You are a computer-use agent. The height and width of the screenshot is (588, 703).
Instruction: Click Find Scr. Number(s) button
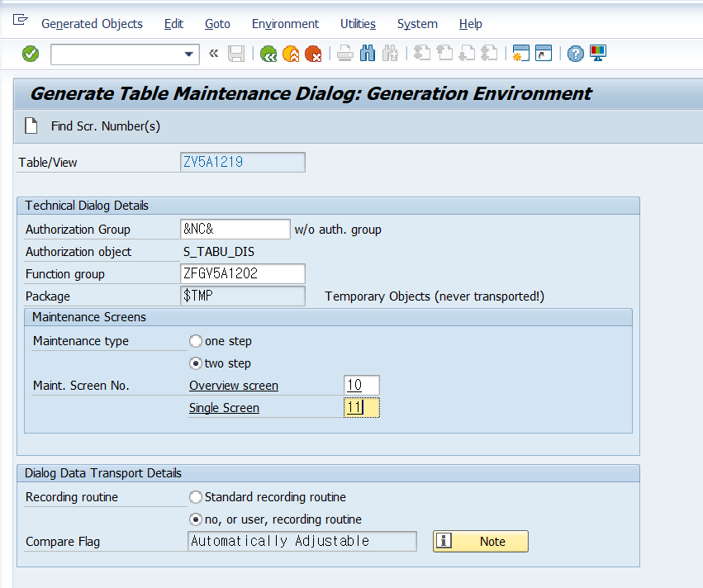[x=93, y=126]
